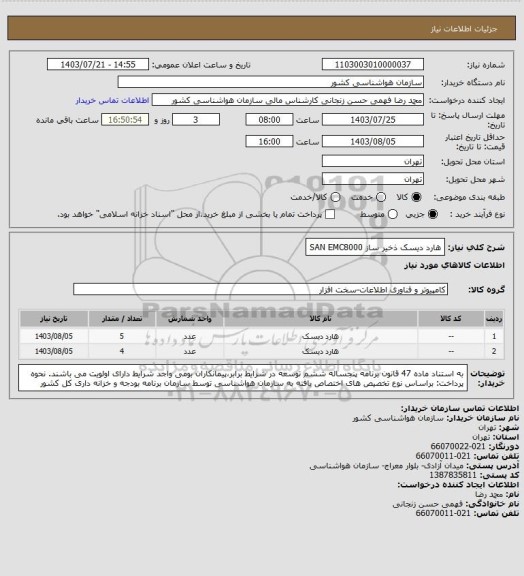The width and height of the screenshot is (524, 576).
Task: Click the buyer organization name field
Action: 270,82
